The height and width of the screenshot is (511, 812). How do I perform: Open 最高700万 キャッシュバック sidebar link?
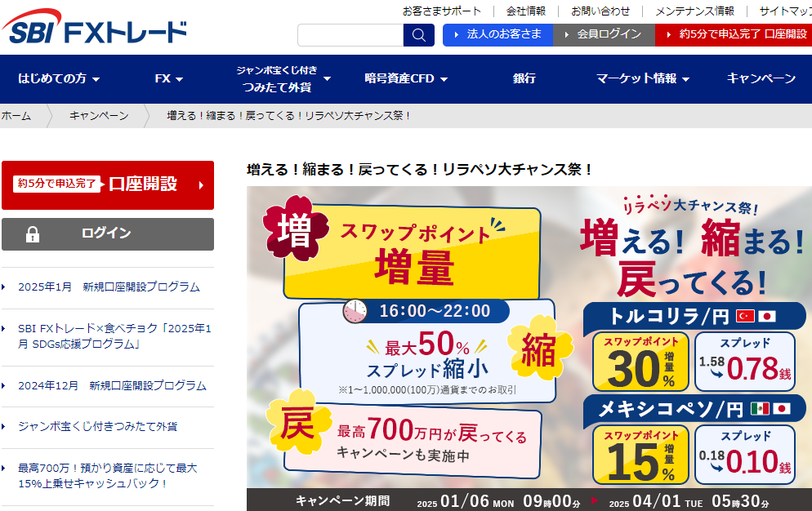click(108, 476)
